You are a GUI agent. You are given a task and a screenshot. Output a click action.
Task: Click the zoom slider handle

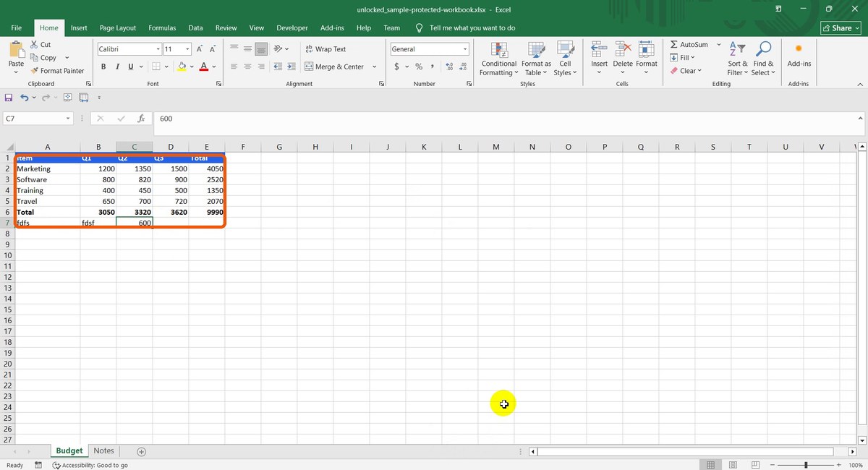[806, 465]
